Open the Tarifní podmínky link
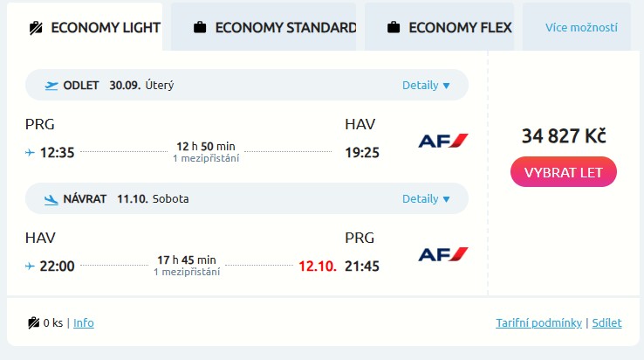Image resolution: width=644 pixels, height=360 pixels. pos(538,322)
